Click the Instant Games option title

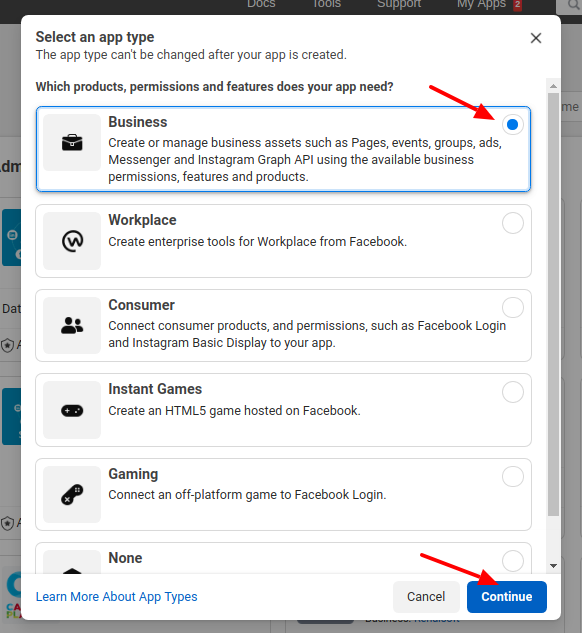click(x=155, y=389)
